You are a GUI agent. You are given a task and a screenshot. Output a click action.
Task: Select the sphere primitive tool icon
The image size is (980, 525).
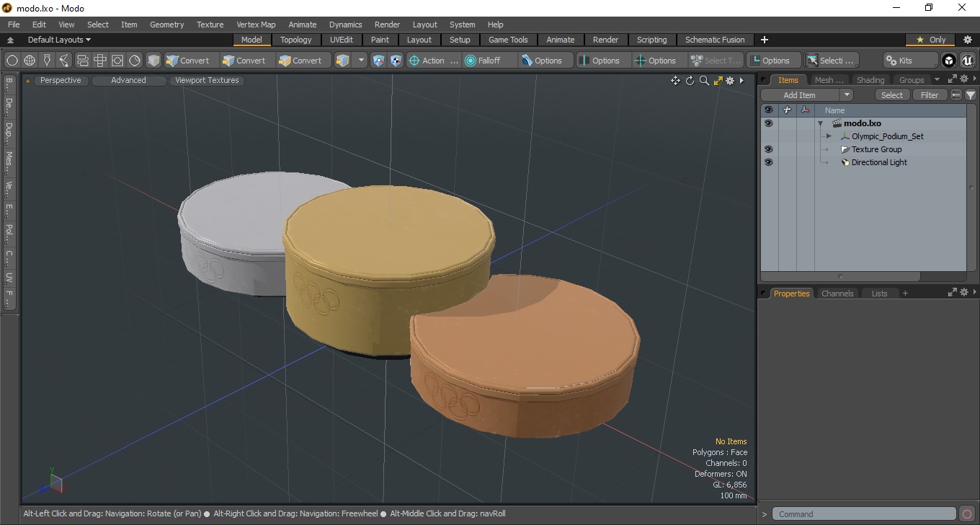pyautogui.click(x=12, y=61)
